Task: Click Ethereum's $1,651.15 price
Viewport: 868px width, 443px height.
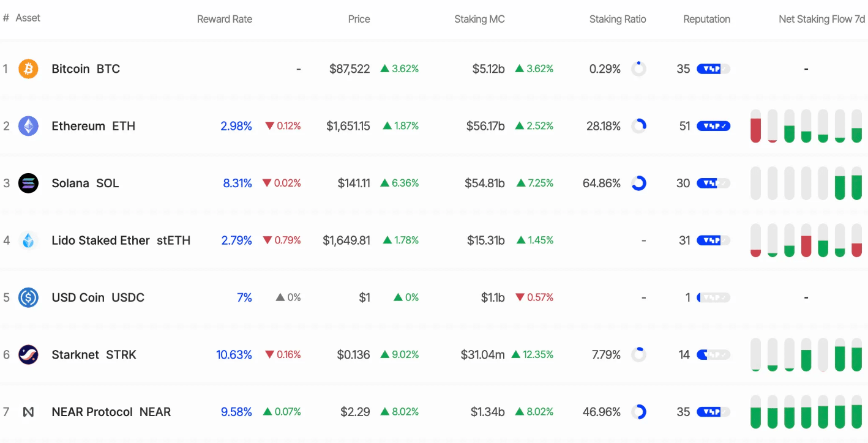Action: pos(348,126)
